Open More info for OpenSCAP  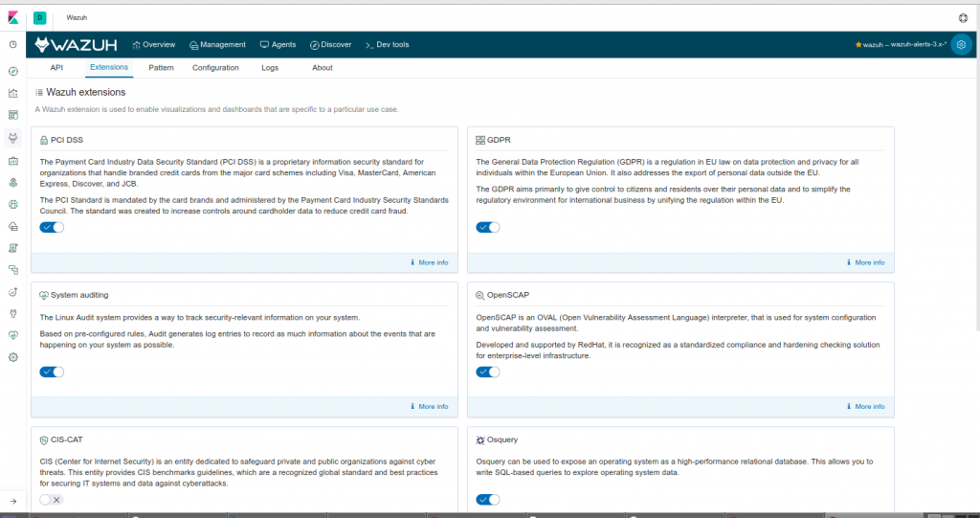click(x=865, y=407)
